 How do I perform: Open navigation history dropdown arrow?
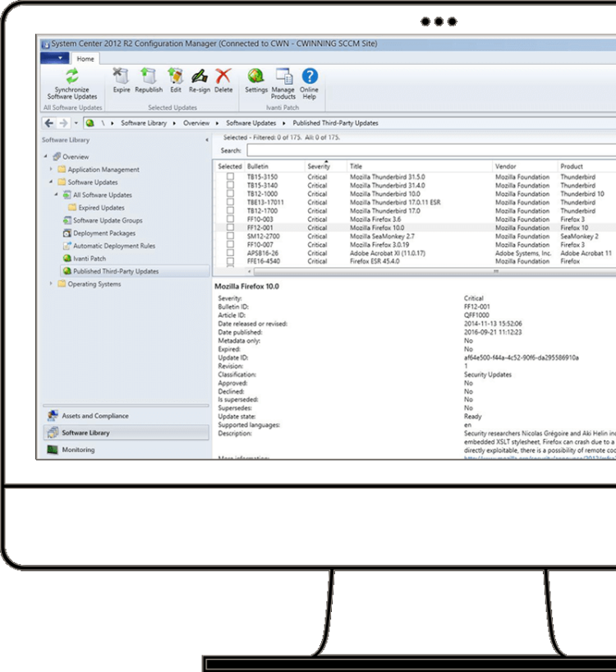pyautogui.click(x=76, y=123)
